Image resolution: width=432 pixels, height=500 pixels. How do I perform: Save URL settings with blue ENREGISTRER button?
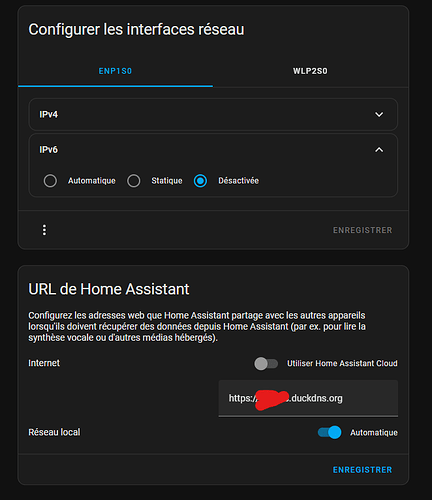point(363,470)
